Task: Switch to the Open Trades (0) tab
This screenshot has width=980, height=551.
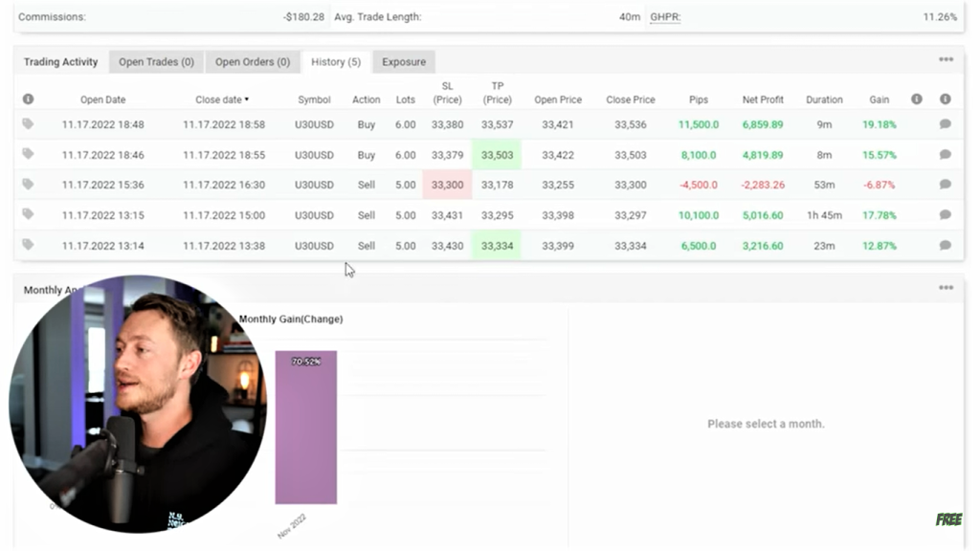Action: click(x=156, y=62)
